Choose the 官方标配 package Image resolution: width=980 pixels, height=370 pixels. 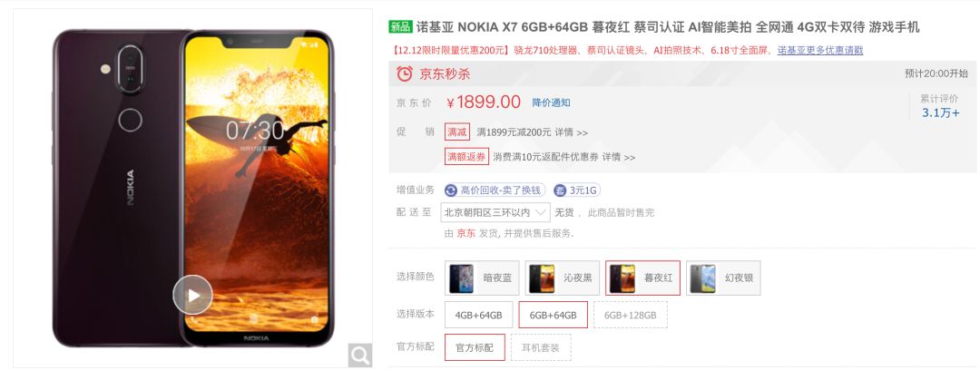pyautogui.click(x=475, y=346)
